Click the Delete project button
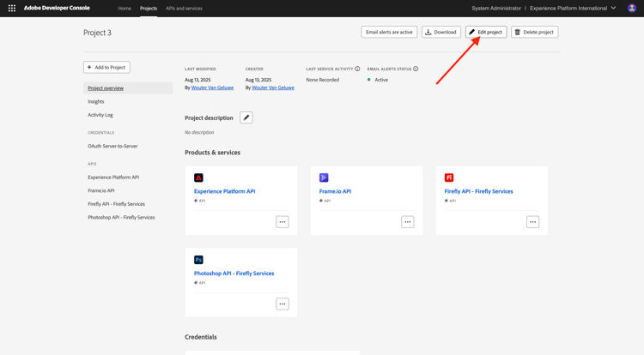This screenshot has width=644, height=355. tap(534, 32)
